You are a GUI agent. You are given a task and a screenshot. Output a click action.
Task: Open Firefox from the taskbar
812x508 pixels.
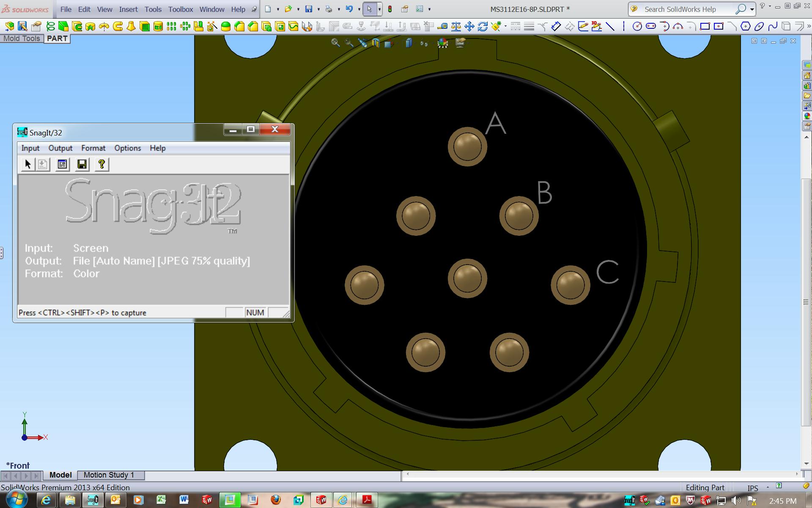click(x=276, y=500)
